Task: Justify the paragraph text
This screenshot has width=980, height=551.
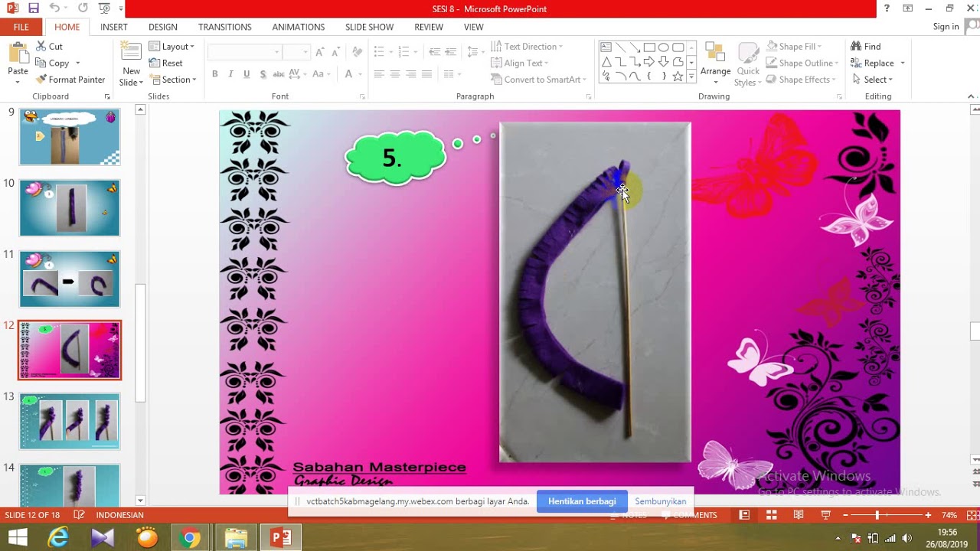Action: [x=427, y=74]
